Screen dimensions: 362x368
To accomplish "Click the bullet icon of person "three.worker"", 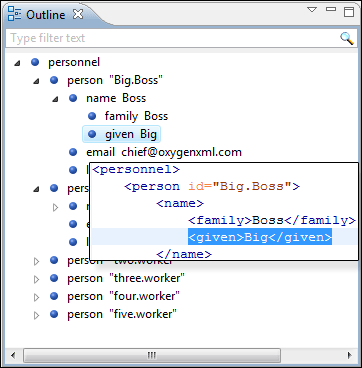I will [54, 278].
